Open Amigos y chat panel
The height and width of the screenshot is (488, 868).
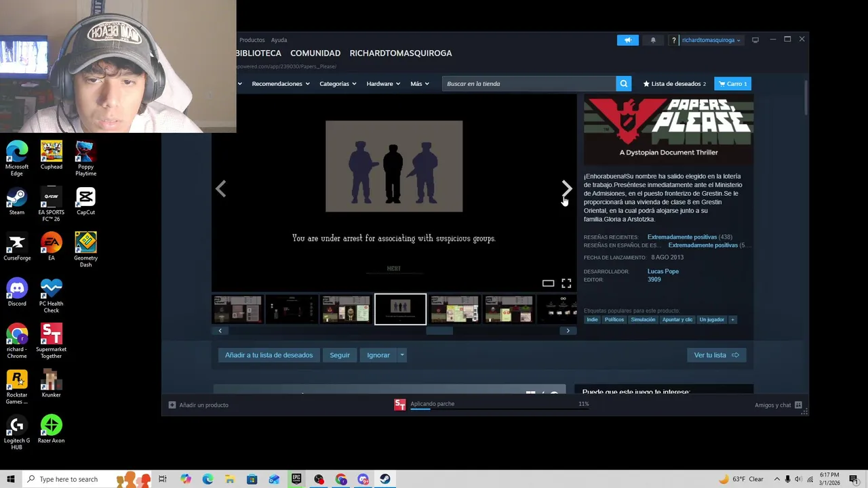point(778,405)
